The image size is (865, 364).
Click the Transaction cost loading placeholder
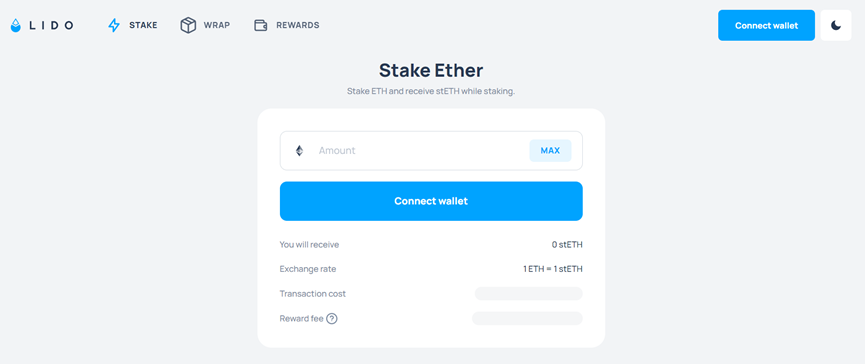528,293
